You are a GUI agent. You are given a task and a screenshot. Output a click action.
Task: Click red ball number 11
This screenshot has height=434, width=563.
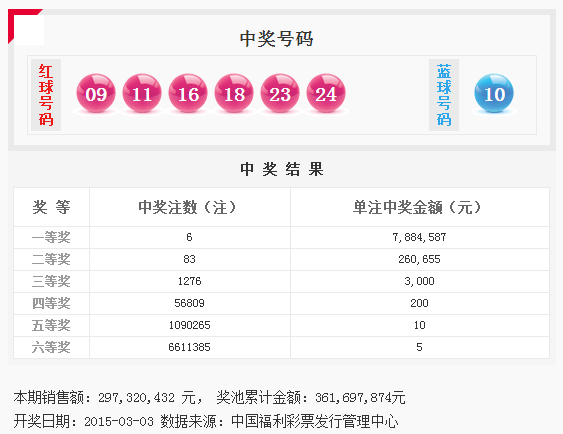[x=142, y=93]
